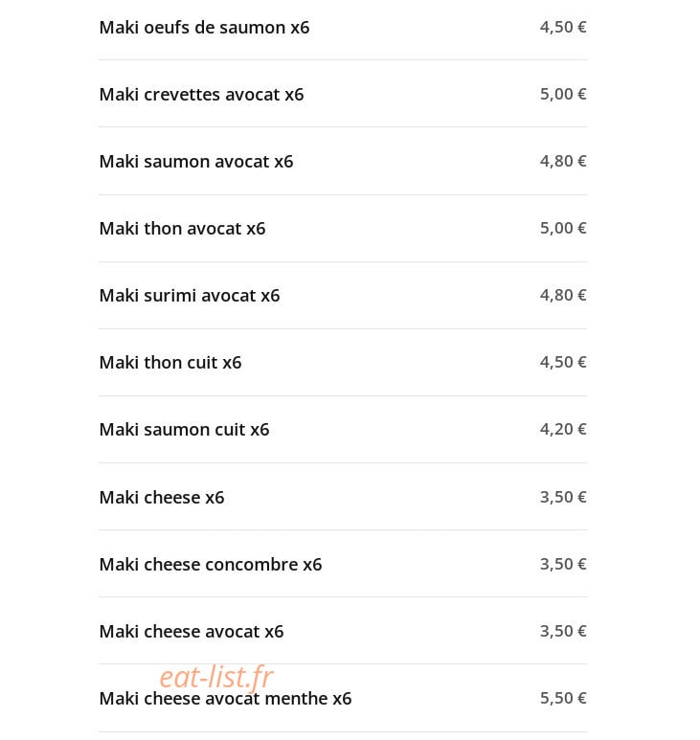Choose Maki thon cuit x6
Image resolution: width=700 pixels, height=740 pixels.
pyautogui.click(x=169, y=363)
